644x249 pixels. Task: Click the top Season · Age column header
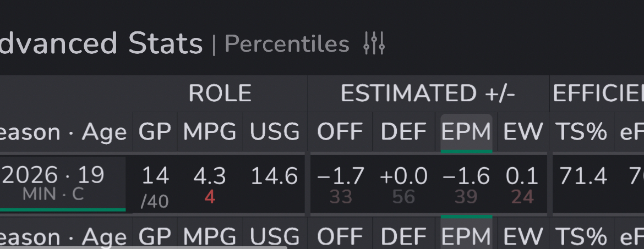[x=63, y=132]
